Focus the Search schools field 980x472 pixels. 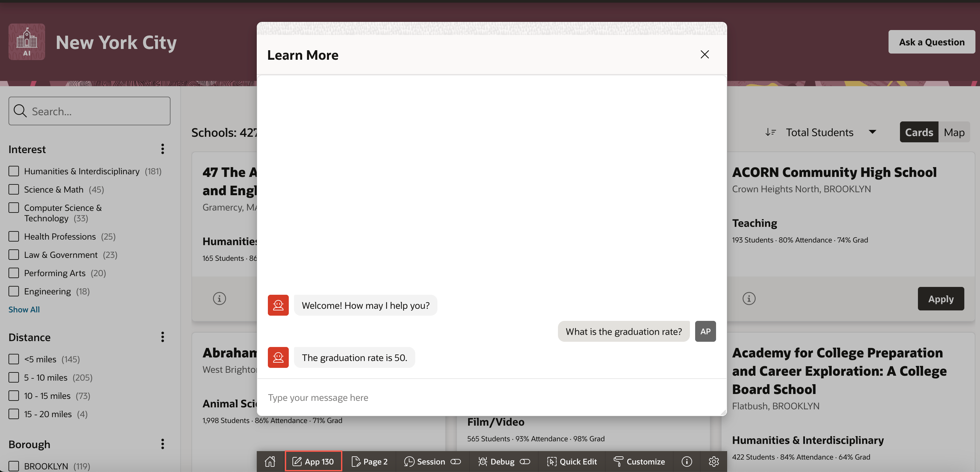click(90, 111)
